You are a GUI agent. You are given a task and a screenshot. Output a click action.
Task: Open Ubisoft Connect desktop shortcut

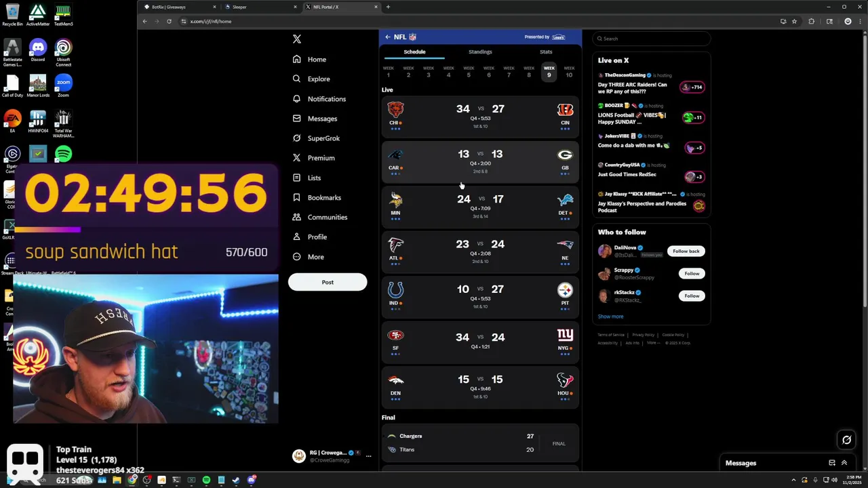[x=63, y=52]
